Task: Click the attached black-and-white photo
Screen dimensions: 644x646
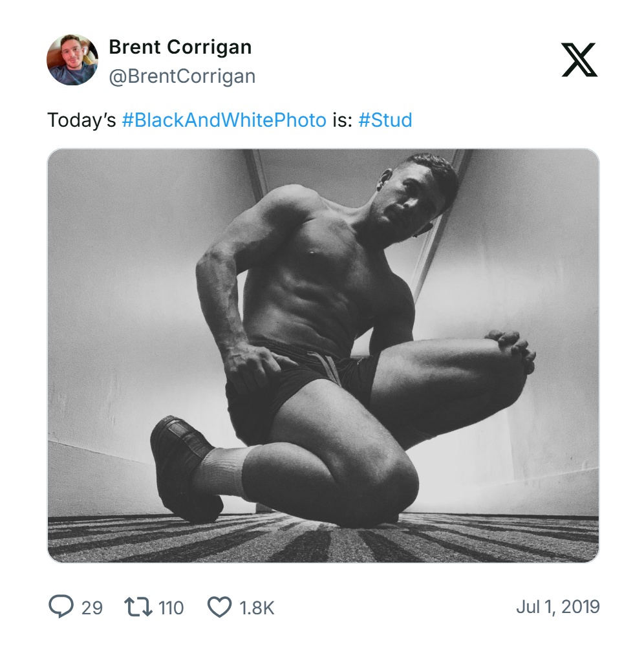Action: (322, 356)
